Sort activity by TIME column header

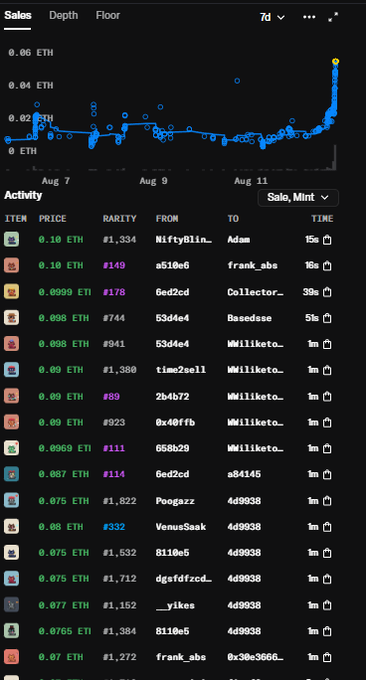coord(322,219)
